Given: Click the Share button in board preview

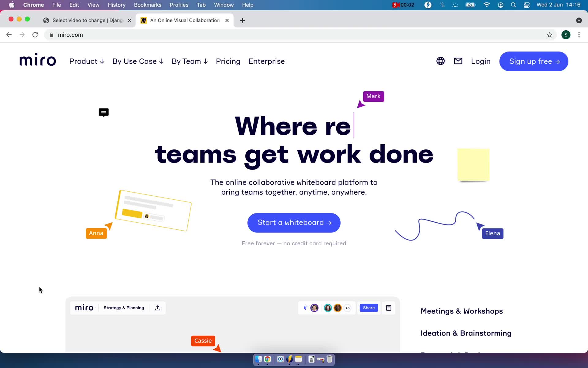Looking at the screenshot, I should [369, 308].
